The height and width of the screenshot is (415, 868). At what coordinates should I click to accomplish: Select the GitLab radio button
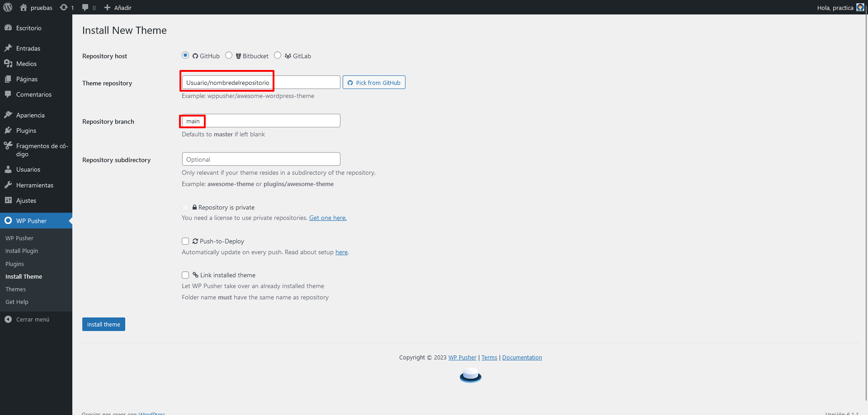(x=278, y=55)
